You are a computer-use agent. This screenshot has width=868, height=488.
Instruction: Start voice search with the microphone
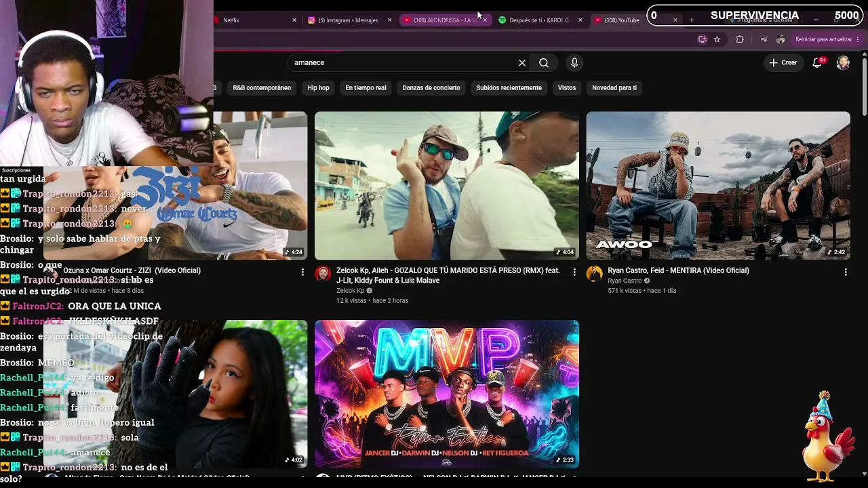[574, 63]
